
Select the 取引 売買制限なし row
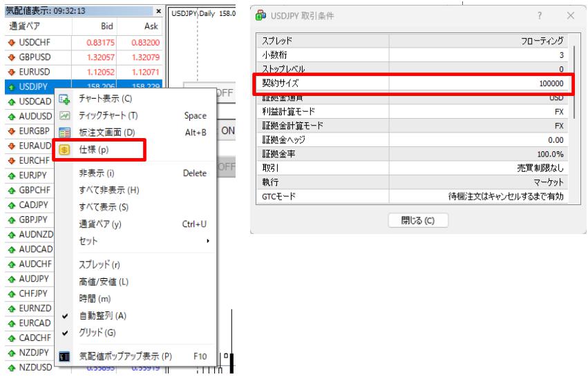(412, 168)
